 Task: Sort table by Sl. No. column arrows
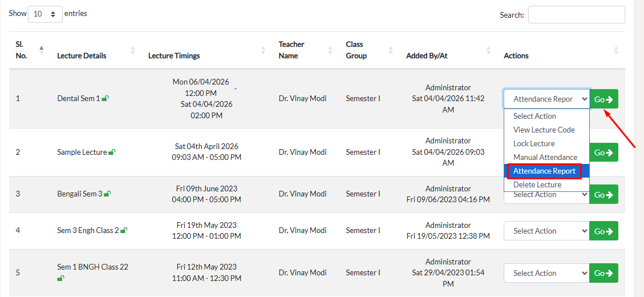coord(42,50)
